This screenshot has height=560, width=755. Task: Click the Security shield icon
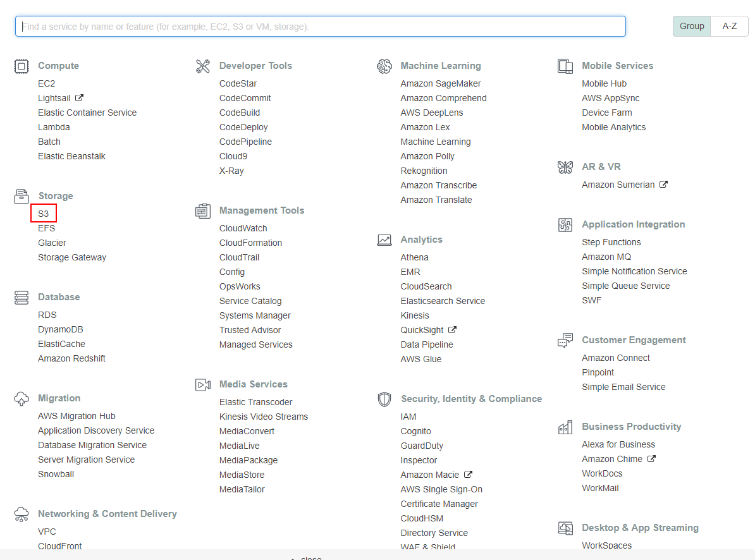(x=384, y=399)
